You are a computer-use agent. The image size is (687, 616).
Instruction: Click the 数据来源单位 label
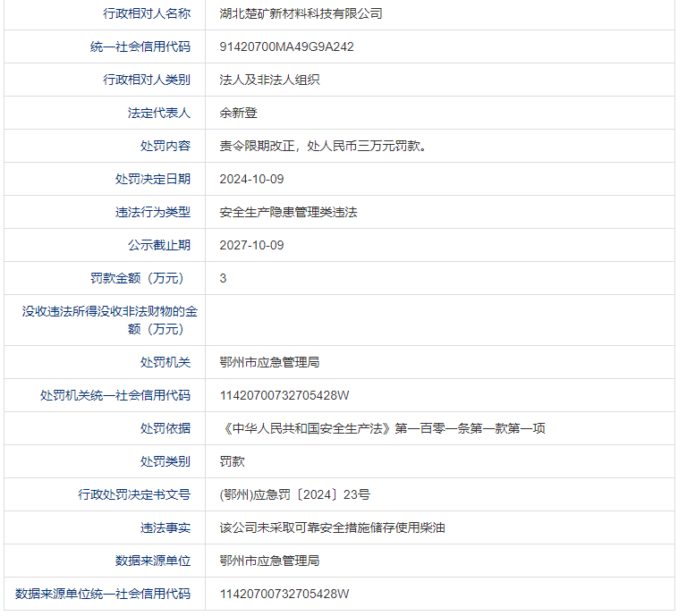tap(153, 561)
